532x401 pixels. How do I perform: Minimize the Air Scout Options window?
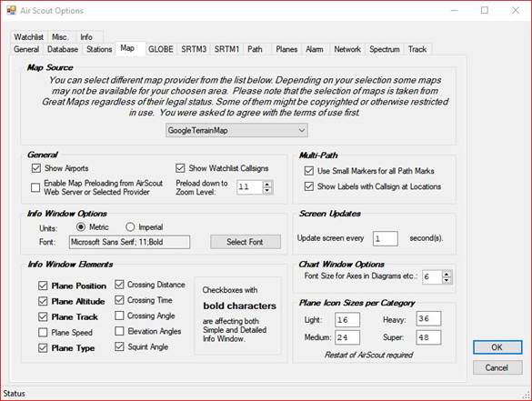pos(455,11)
